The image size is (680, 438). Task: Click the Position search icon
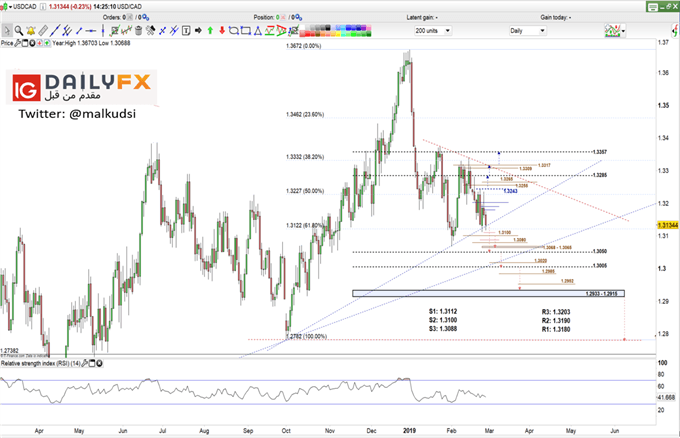click(x=298, y=17)
